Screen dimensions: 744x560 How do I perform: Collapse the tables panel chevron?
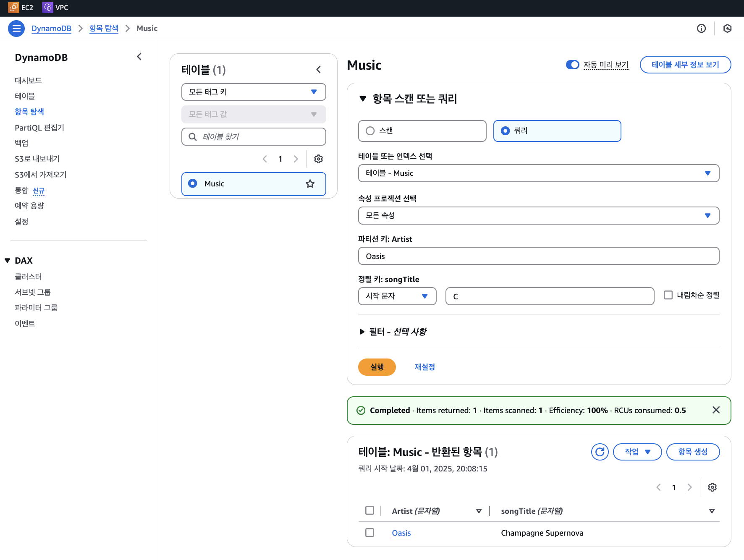coord(319,70)
